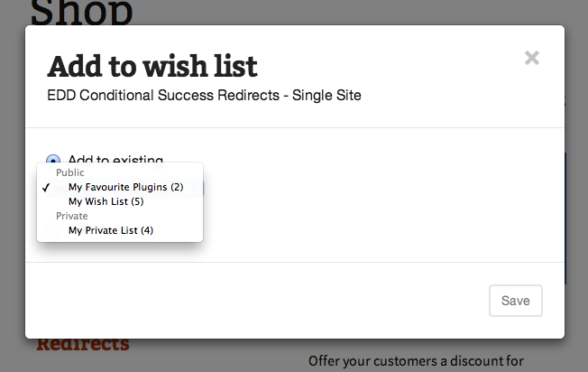Click the Add to existing label text
The image size is (588, 372).
coord(115,159)
